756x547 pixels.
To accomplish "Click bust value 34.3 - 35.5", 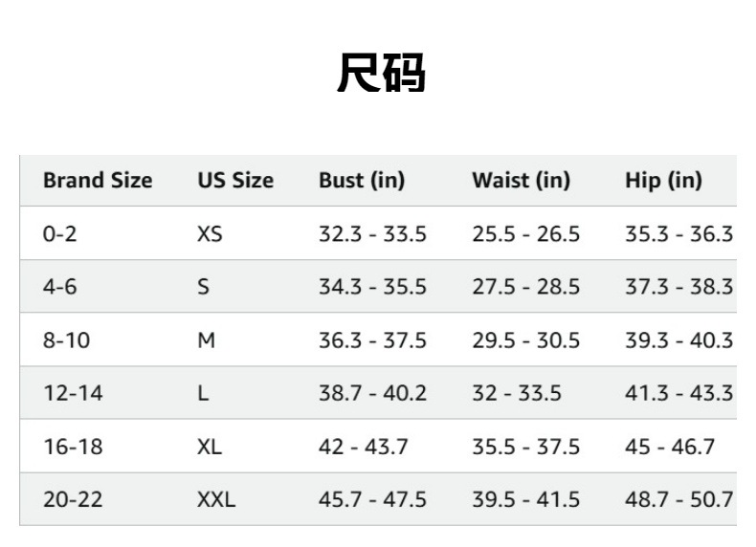I will [372, 287].
